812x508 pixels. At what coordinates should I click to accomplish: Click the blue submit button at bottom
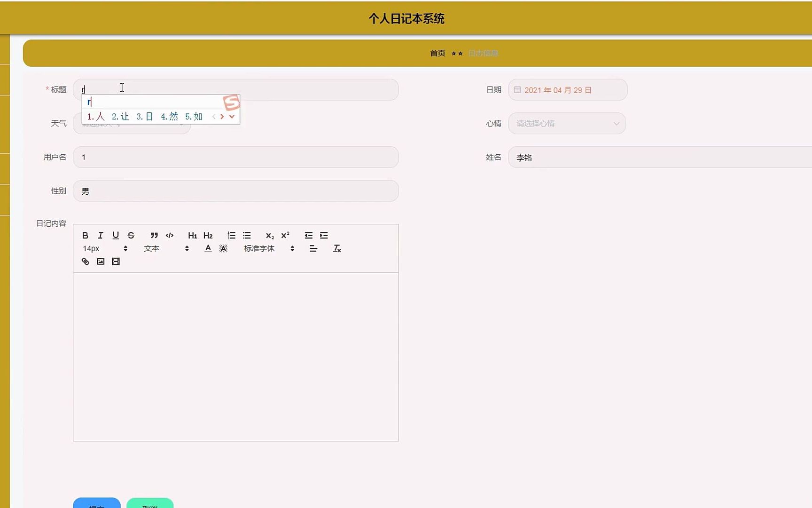[x=97, y=503]
